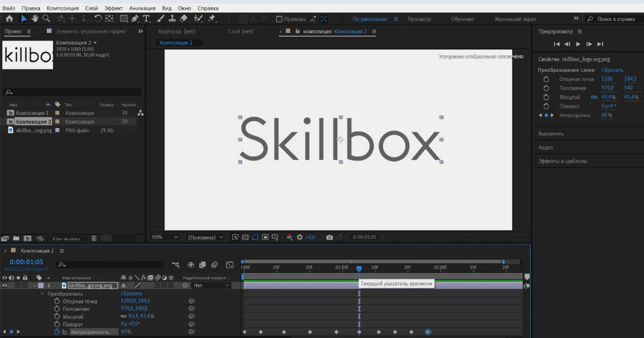The height and width of the screenshot is (338, 644).
Task: Jump to the first frame in preview
Action: tap(557, 44)
